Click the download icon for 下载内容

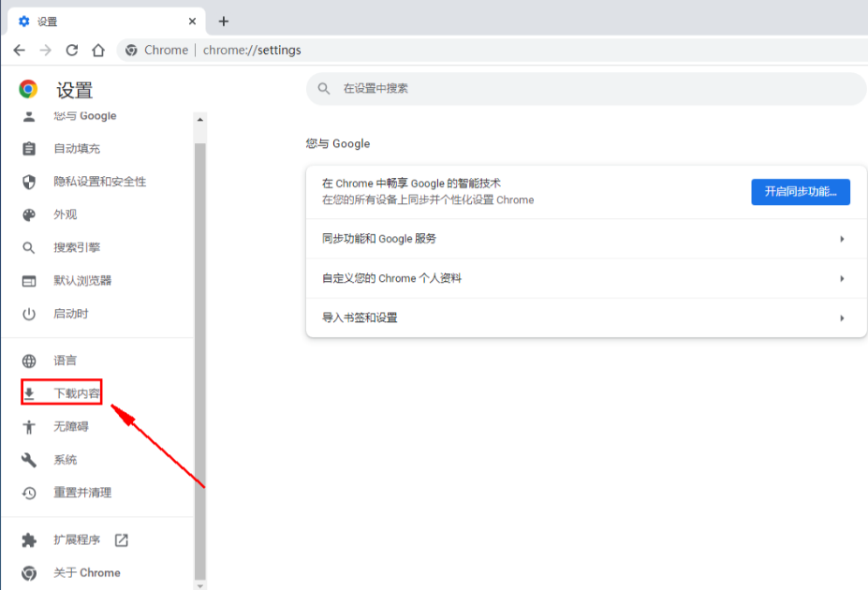coord(29,393)
